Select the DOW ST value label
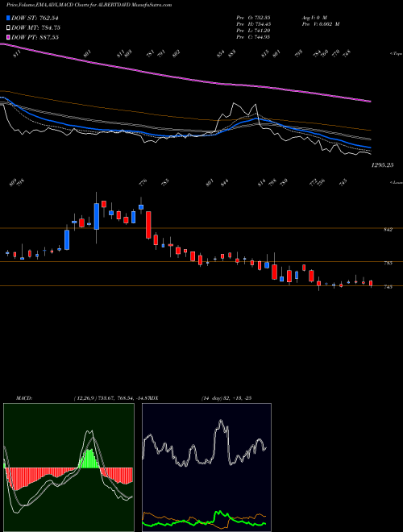 (35, 18)
